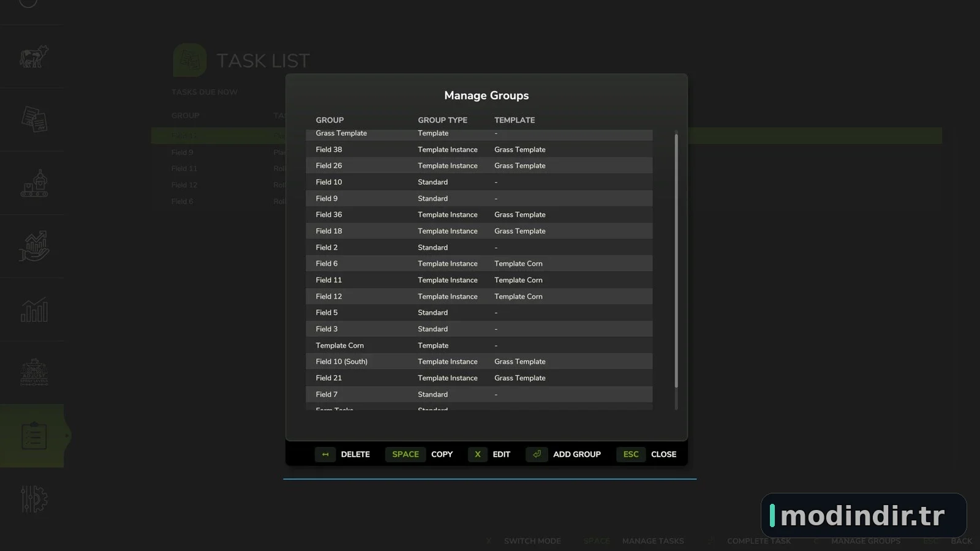Screen dimensions: 980x551
Task: Select the Field 3 group row
Action: pos(479,329)
